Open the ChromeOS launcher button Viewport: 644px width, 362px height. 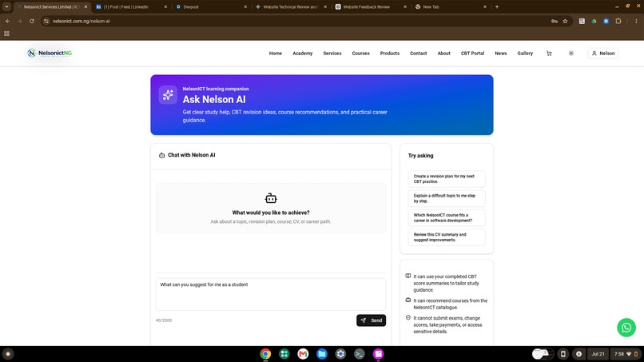click(x=8, y=354)
